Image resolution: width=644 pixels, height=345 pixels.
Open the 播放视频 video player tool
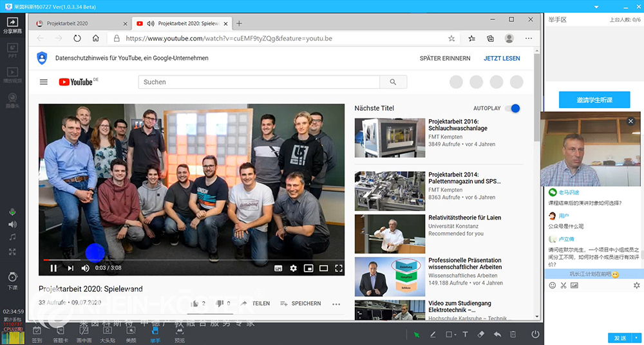[x=12, y=75]
